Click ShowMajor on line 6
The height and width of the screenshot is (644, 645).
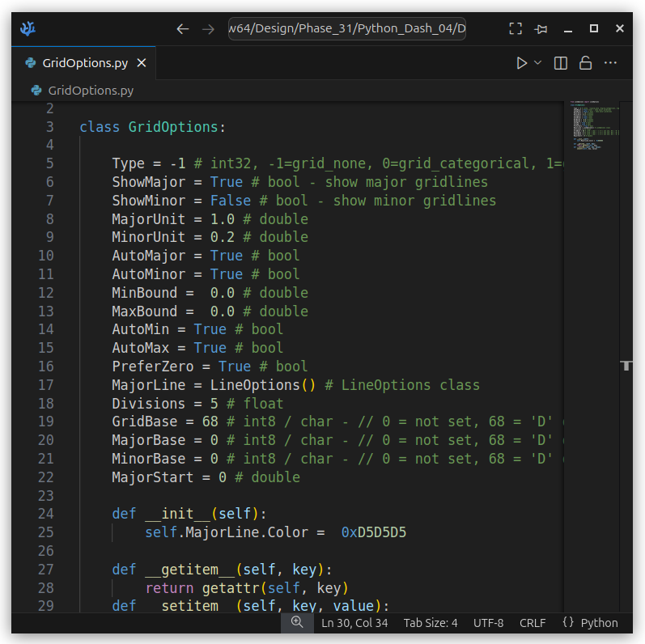[149, 182]
